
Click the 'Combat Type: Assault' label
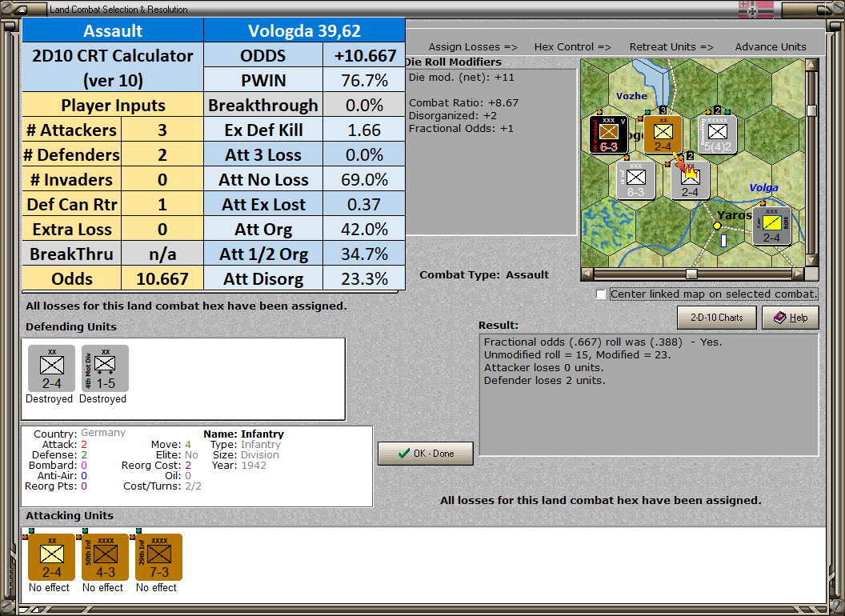click(x=484, y=275)
